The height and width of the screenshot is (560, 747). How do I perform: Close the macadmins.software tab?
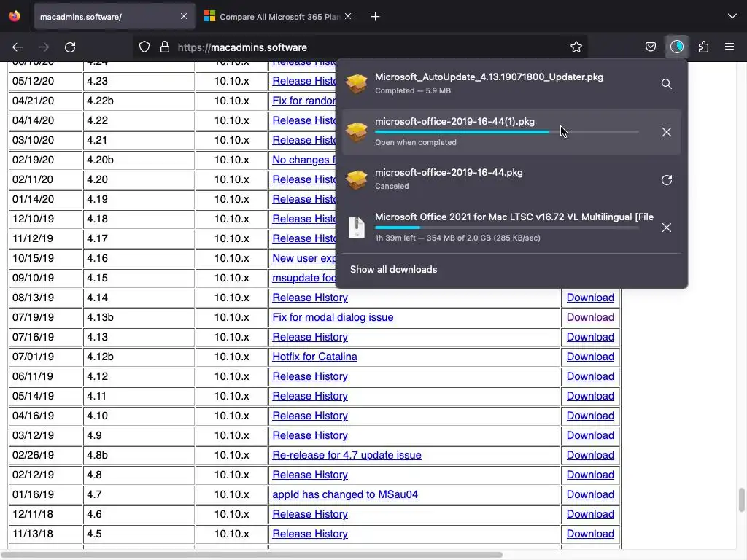(184, 16)
